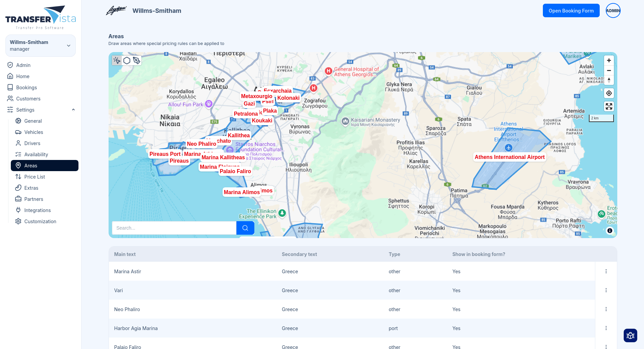644x349 pixels.
Task: Click the Willms-Smitham company logo
Action: [116, 10]
